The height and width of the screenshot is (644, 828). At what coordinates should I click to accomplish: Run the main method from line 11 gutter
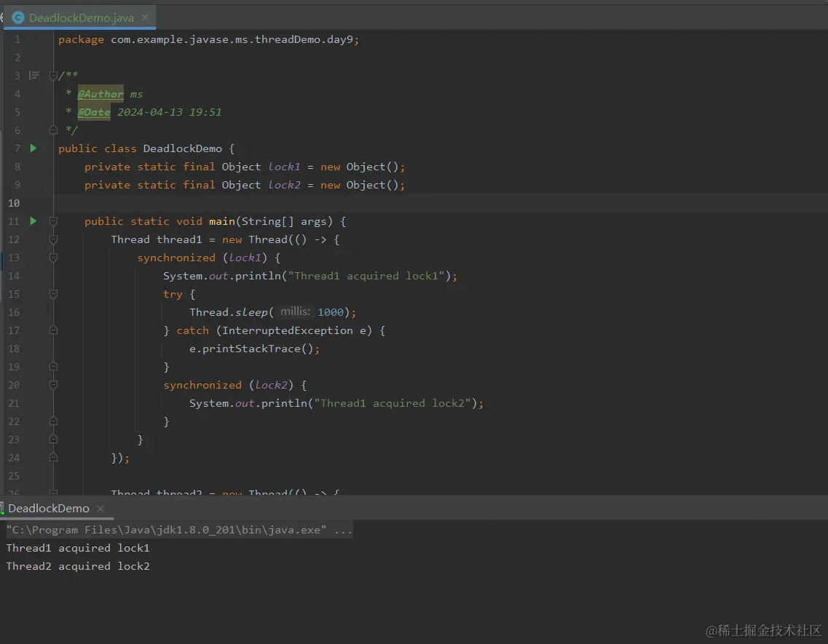(33, 221)
